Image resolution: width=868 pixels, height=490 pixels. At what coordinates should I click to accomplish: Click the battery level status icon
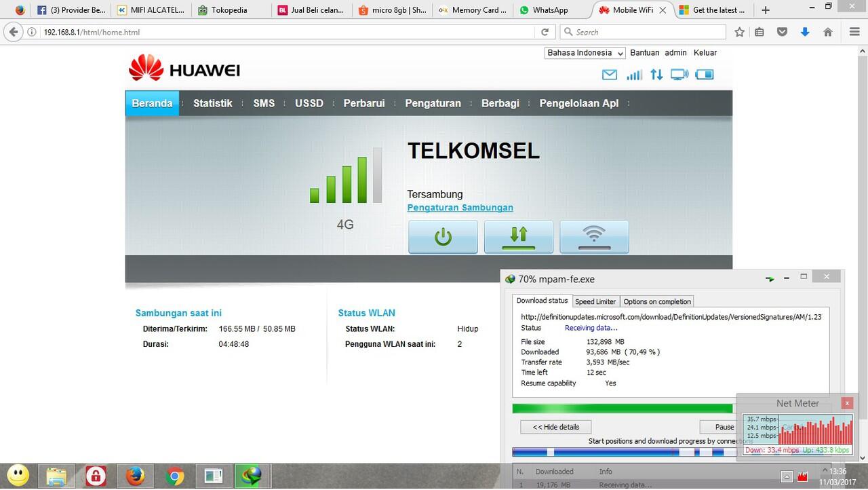[x=705, y=75]
